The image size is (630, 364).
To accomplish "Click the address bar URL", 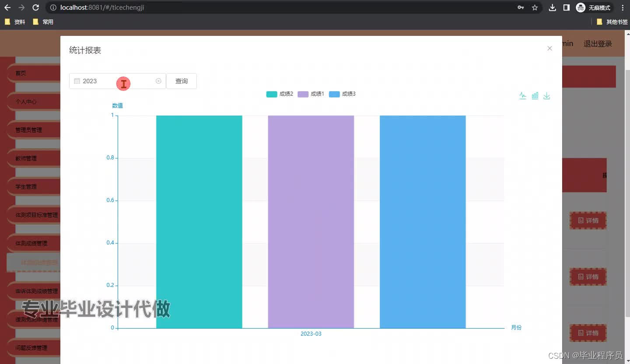I will click(x=102, y=7).
